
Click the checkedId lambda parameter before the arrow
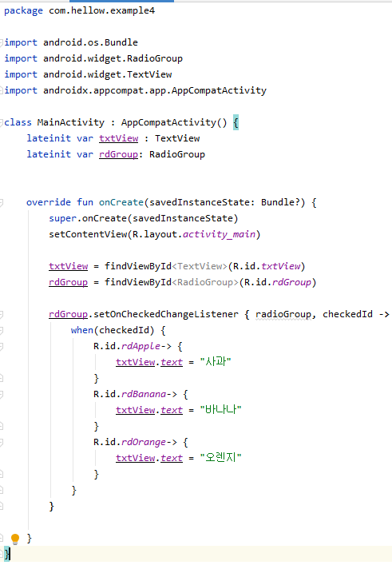tap(347, 314)
